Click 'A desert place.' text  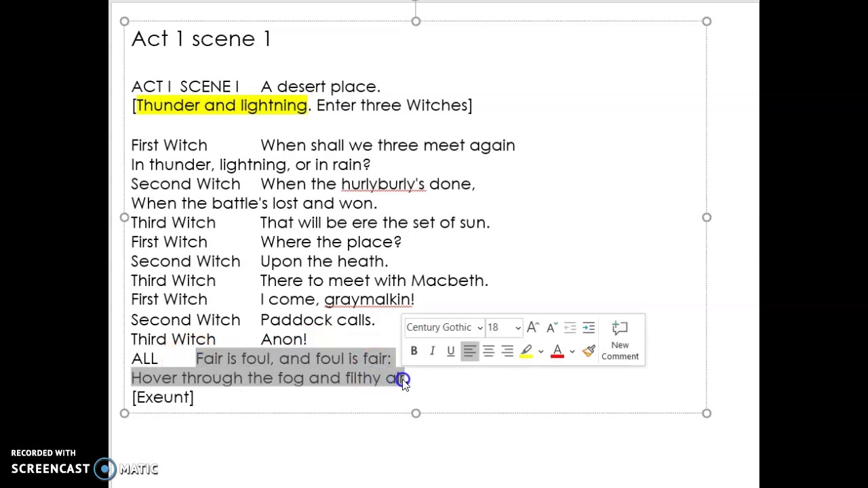tap(321, 87)
